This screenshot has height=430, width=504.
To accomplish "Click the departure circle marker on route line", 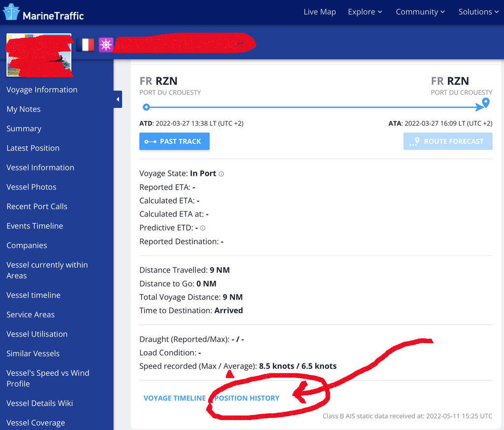I will [x=146, y=107].
